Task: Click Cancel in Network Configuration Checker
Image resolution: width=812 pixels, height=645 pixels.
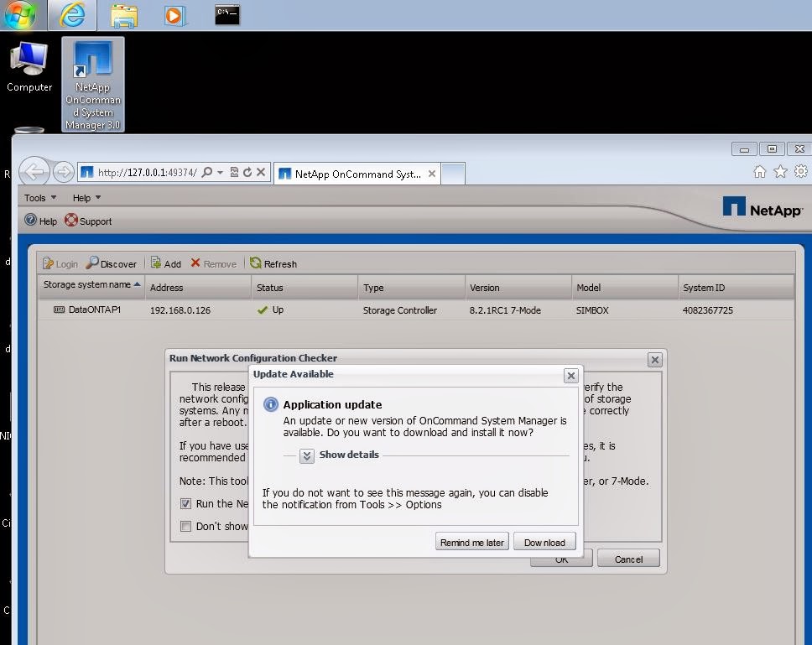Action: pos(628,559)
